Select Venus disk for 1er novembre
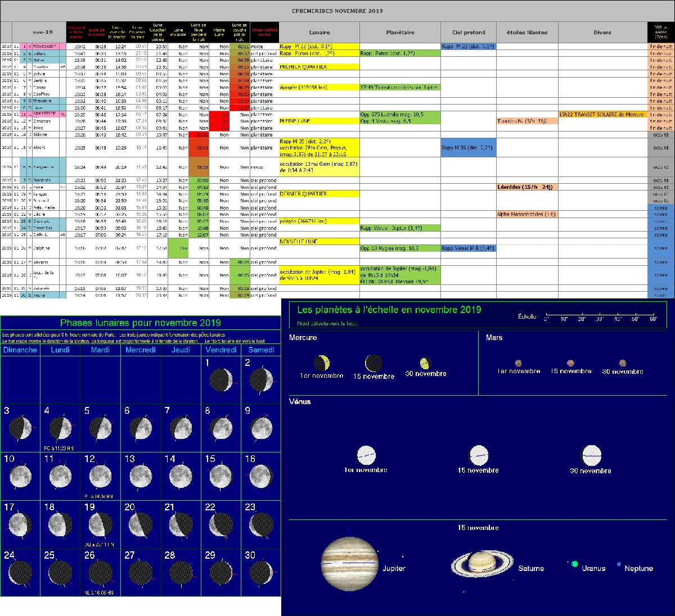 coord(366,455)
